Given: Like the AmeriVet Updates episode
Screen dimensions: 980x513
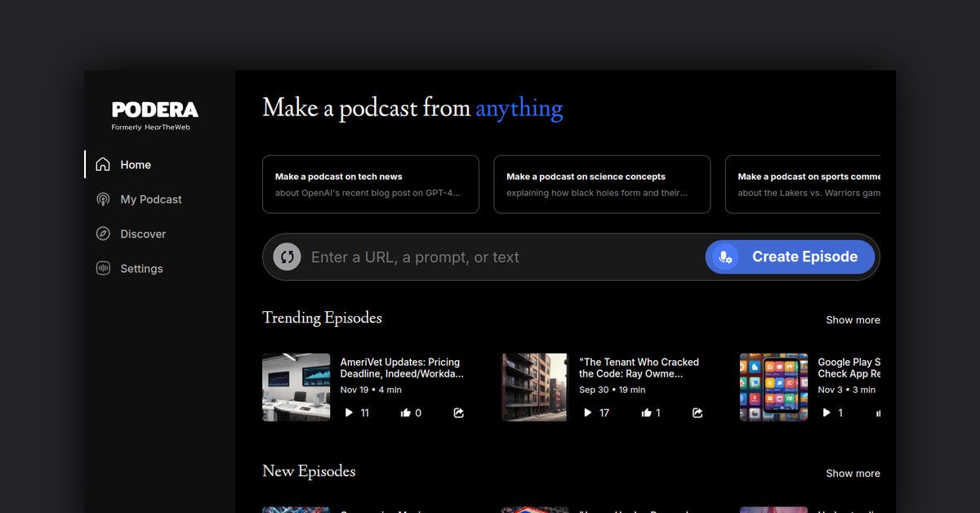Looking at the screenshot, I should tap(406, 413).
